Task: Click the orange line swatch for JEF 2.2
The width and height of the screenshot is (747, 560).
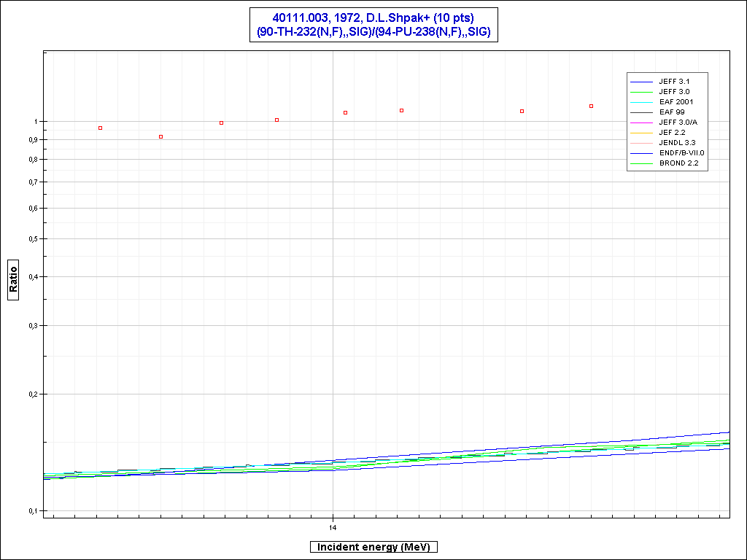Action: pyautogui.click(x=642, y=133)
